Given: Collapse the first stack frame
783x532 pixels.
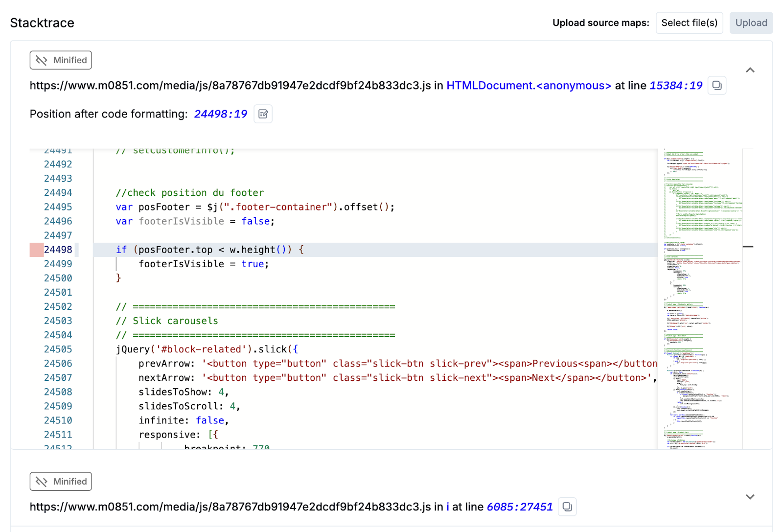Looking at the screenshot, I should [x=750, y=70].
